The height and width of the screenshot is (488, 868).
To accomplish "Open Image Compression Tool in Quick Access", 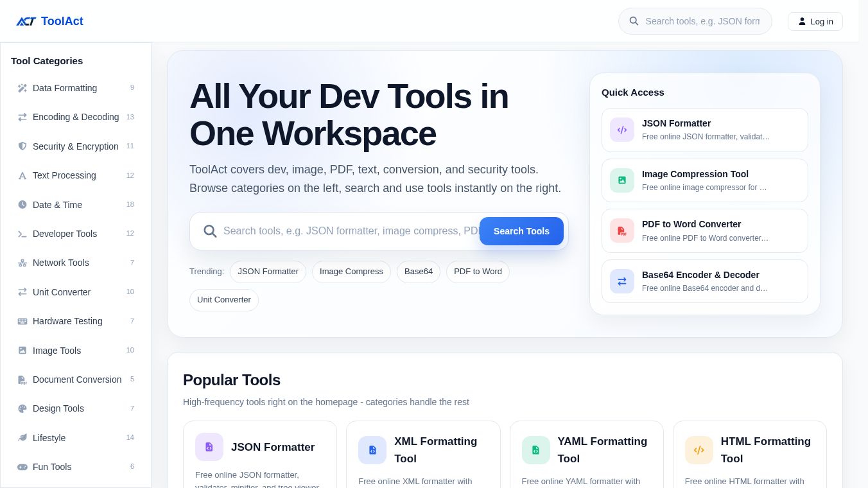I will (705, 180).
